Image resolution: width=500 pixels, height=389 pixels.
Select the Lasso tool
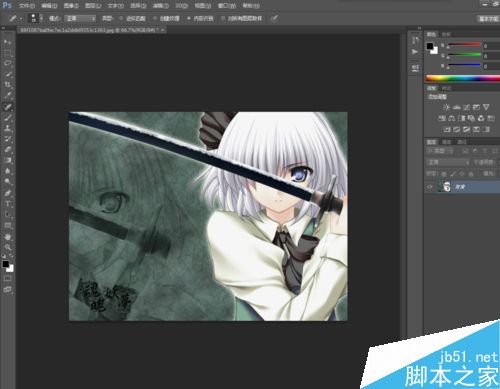click(8, 63)
